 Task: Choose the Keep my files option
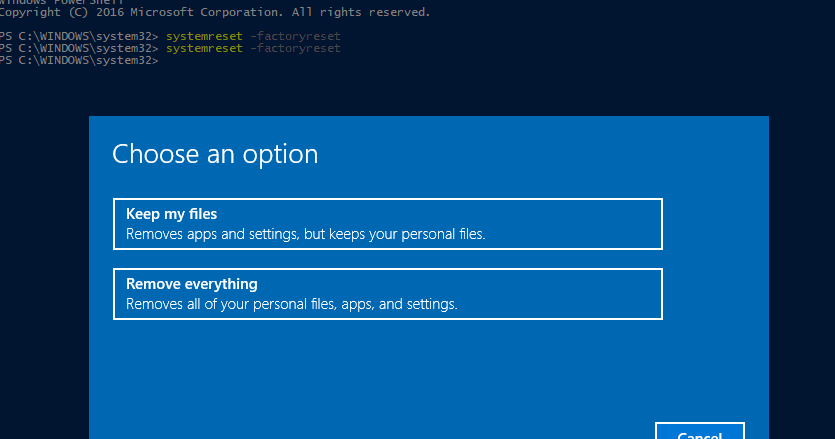click(x=388, y=224)
